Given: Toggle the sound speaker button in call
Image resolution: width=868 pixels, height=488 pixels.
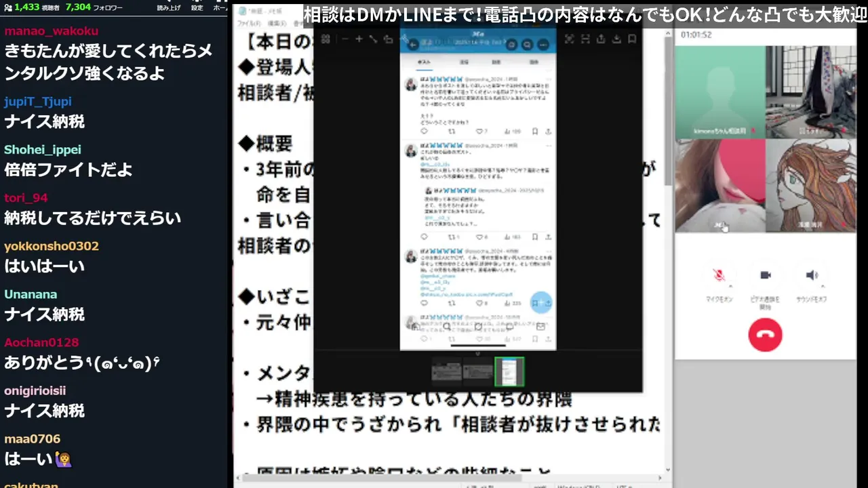Looking at the screenshot, I should (812, 275).
